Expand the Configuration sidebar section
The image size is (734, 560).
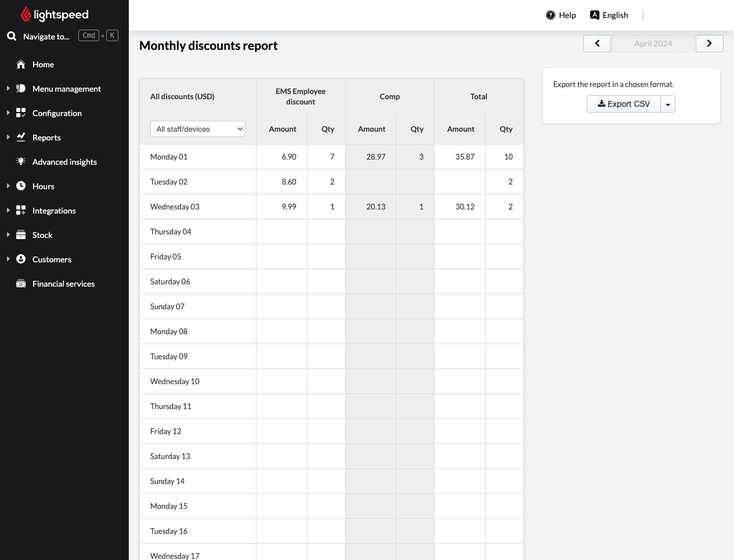tap(8, 113)
